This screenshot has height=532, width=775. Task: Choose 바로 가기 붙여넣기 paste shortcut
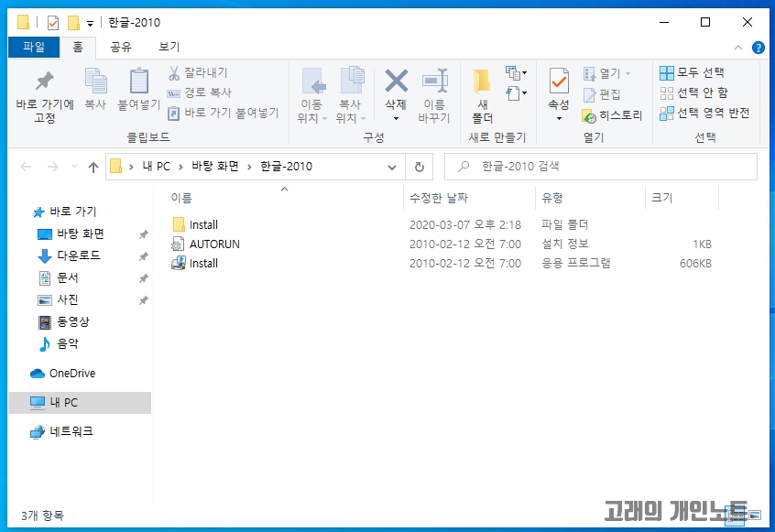pos(224,113)
